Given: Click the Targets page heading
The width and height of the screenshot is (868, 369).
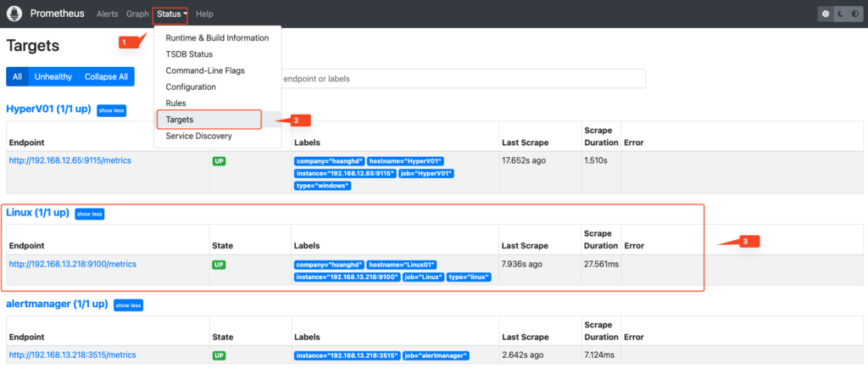Looking at the screenshot, I should point(33,46).
